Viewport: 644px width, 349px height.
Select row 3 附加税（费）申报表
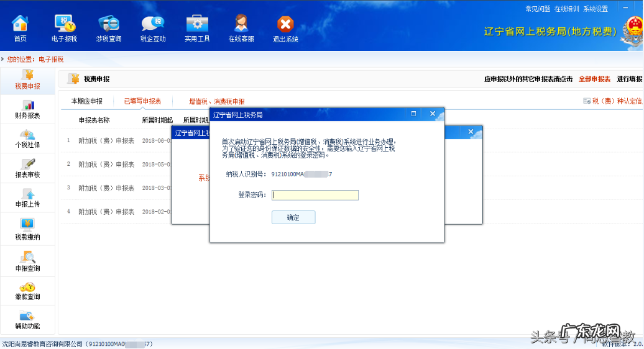click(x=106, y=188)
